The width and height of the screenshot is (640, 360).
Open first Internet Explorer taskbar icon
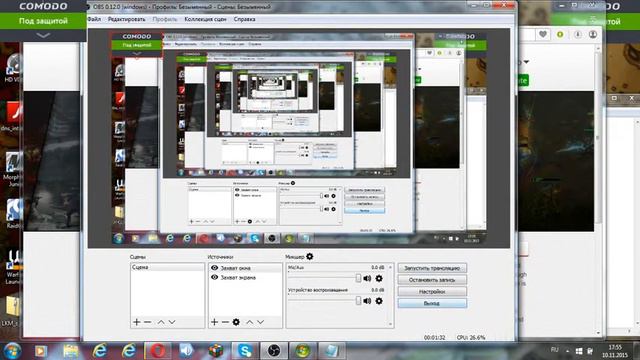[100, 351]
